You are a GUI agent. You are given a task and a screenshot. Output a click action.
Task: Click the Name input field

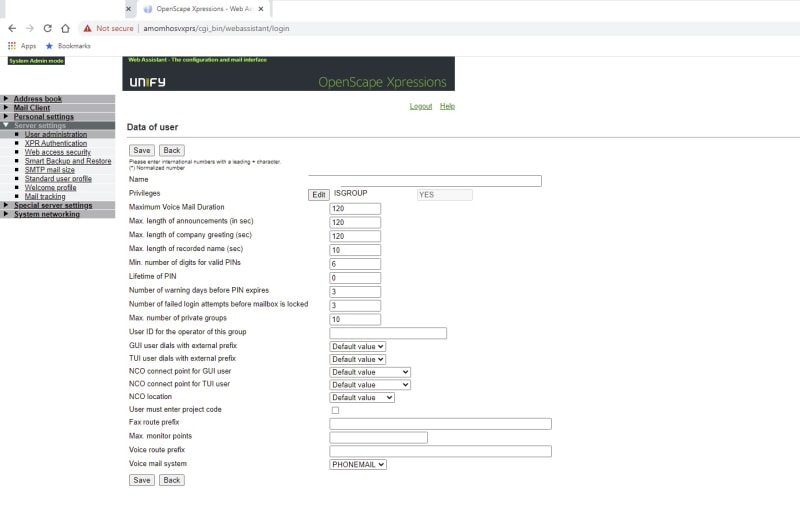(425, 181)
